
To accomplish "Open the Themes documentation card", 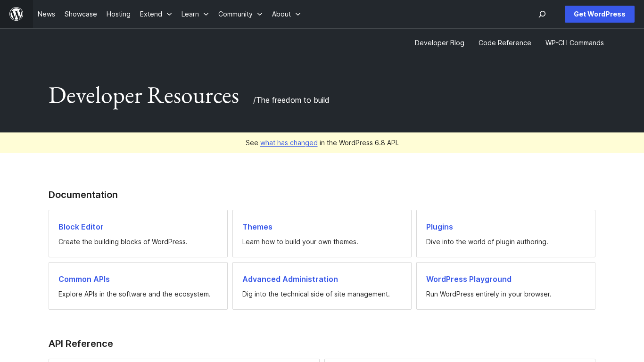I will pyautogui.click(x=257, y=227).
